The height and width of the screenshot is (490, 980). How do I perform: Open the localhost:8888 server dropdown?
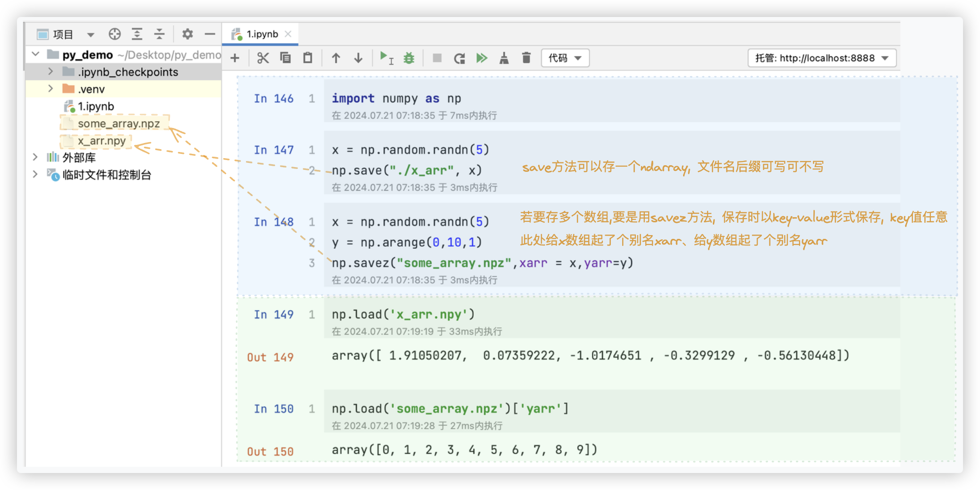[821, 58]
